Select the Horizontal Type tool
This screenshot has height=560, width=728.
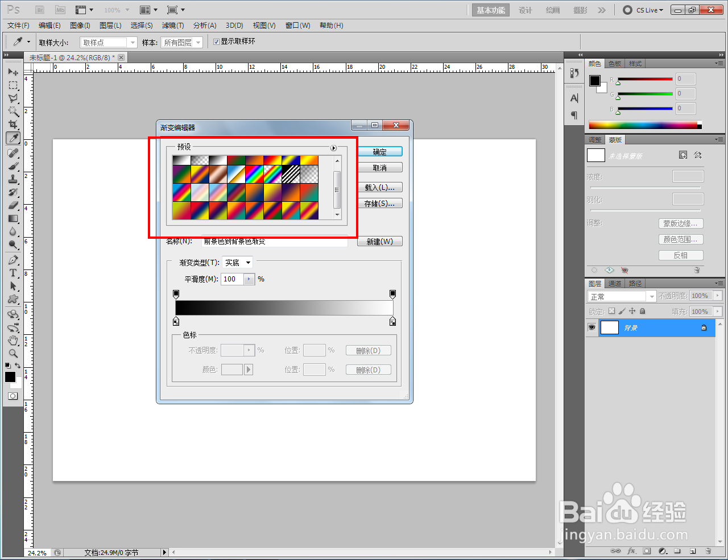coord(13,273)
